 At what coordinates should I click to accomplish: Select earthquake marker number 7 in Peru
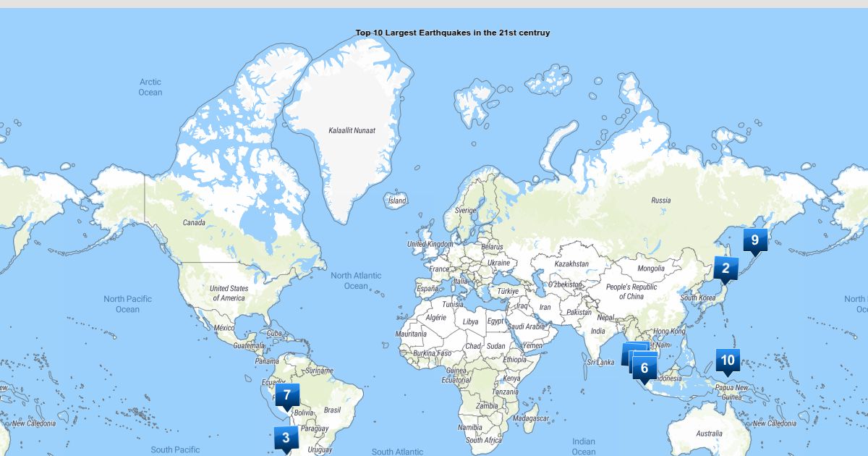pos(287,395)
